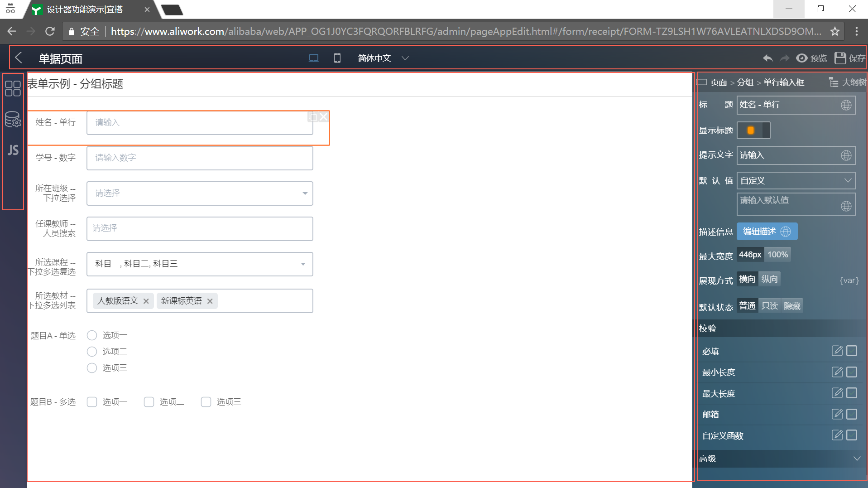Open the 简体中文 language dropdown

pyautogui.click(x=383, y=58)
